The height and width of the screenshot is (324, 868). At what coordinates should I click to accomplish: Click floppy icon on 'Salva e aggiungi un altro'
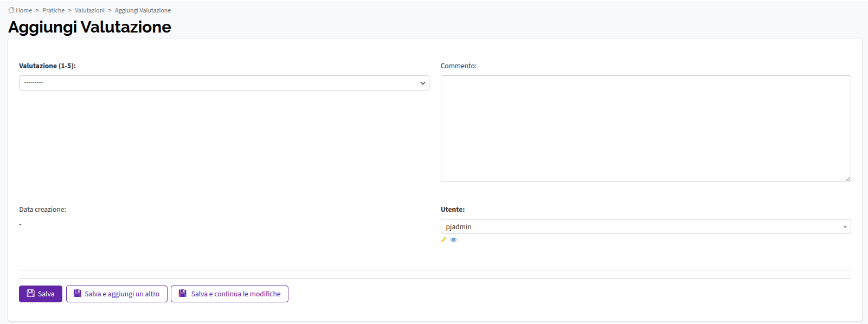78,294
